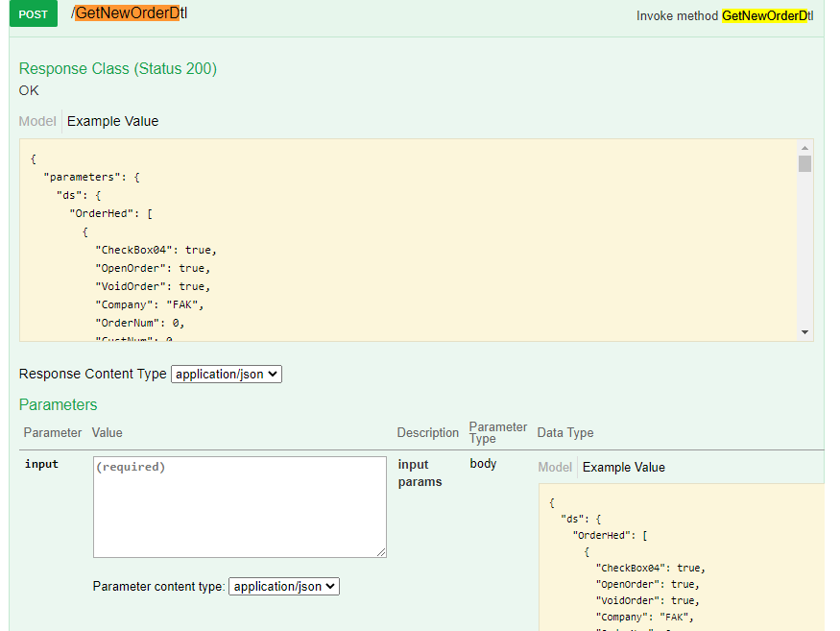Click the green Parameters section heading
This screenshot has width=840, height=631.
pyautogui.click(x=58, y=404)
